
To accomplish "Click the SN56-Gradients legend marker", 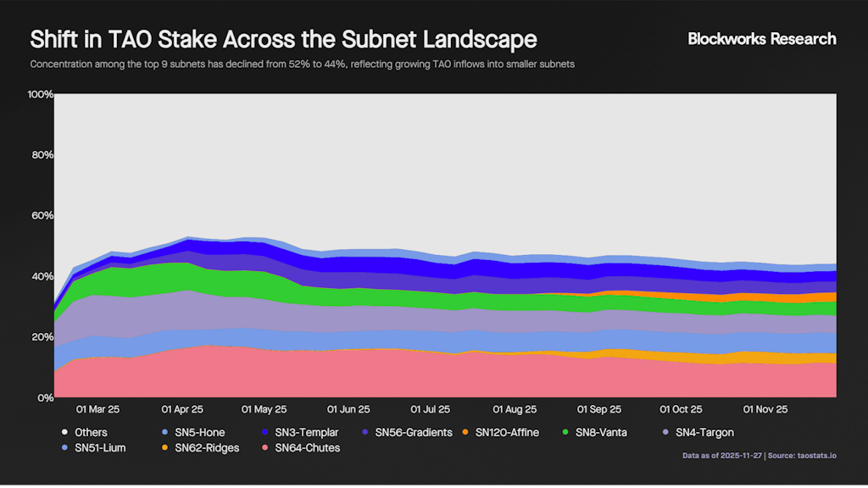I will 364,433.
